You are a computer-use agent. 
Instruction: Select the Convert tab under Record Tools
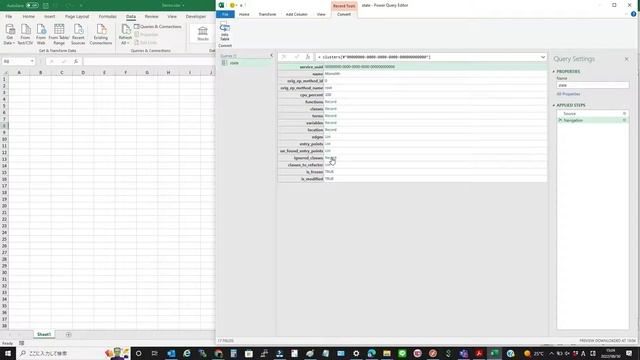344,14
